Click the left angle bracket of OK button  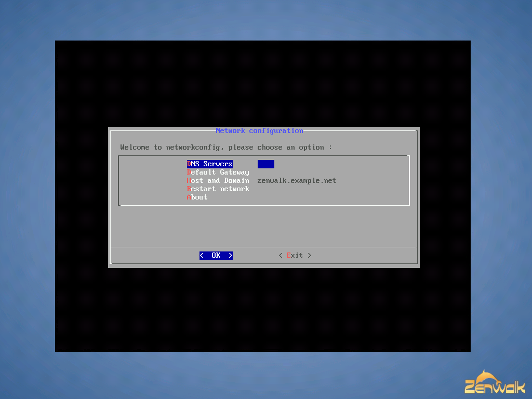pyautogui.click(x=202, y=256)
